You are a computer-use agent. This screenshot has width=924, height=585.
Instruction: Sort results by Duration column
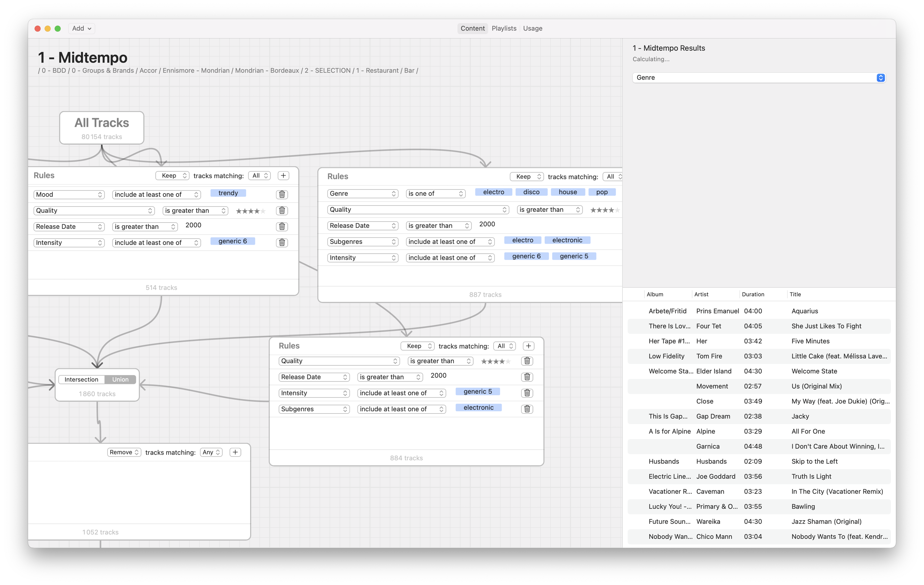[x=753, y=294]
